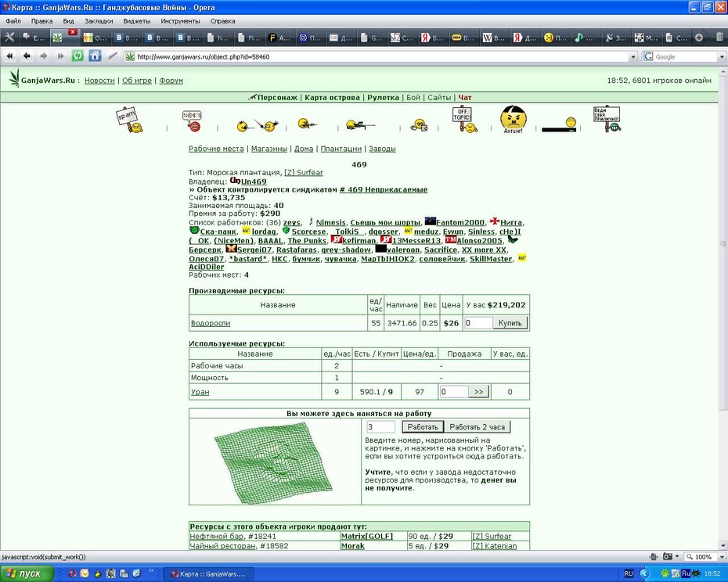Go to the Opera home page icon
728x582 pixels.
tap(95, 56)
